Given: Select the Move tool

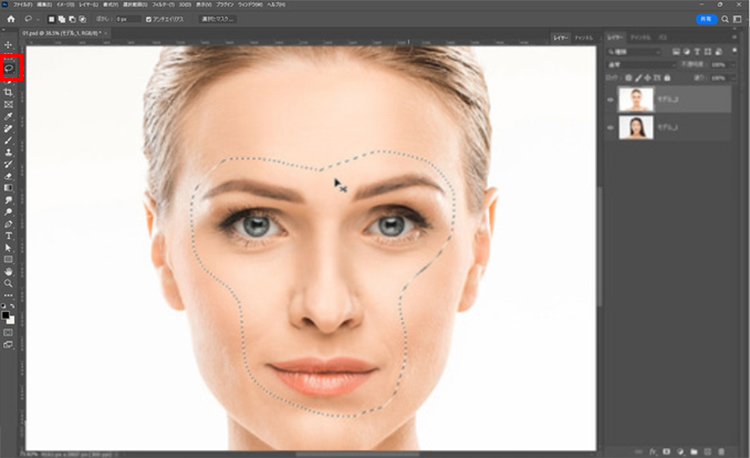Looking at the screenshot, I should pos(8,45).
